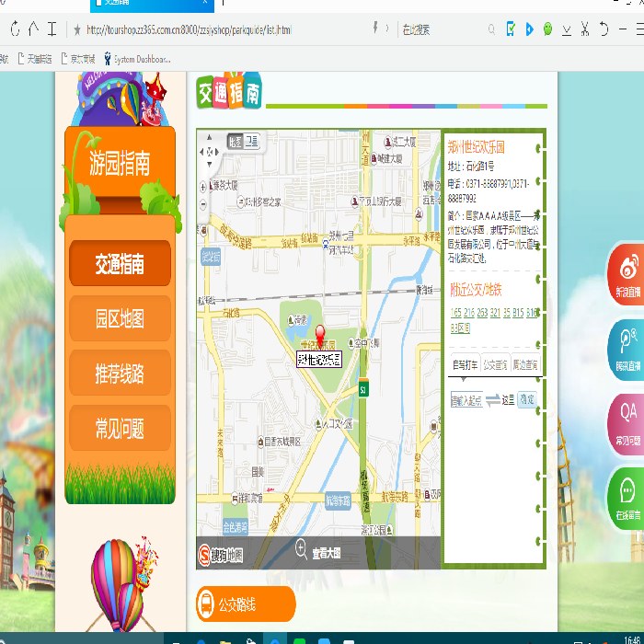The width and height of the screenshot is (644, 644).
Task: Switch map to 地图 standard view
Action: pos(236,142)
